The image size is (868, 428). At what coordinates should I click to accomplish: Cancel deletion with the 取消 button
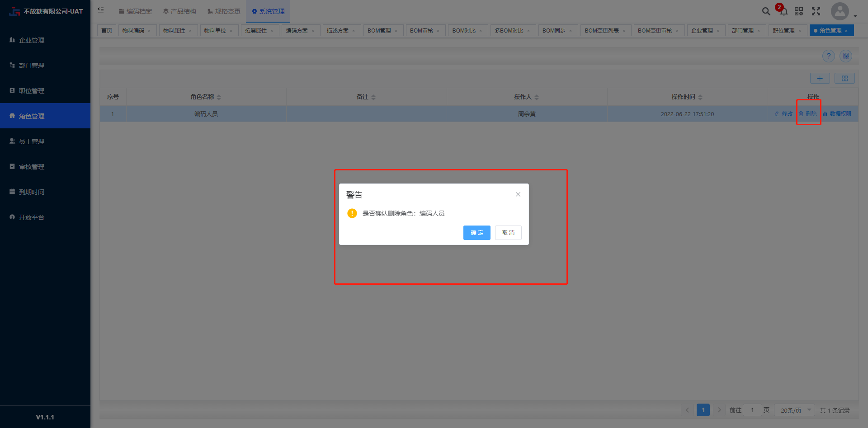[508, 233]
